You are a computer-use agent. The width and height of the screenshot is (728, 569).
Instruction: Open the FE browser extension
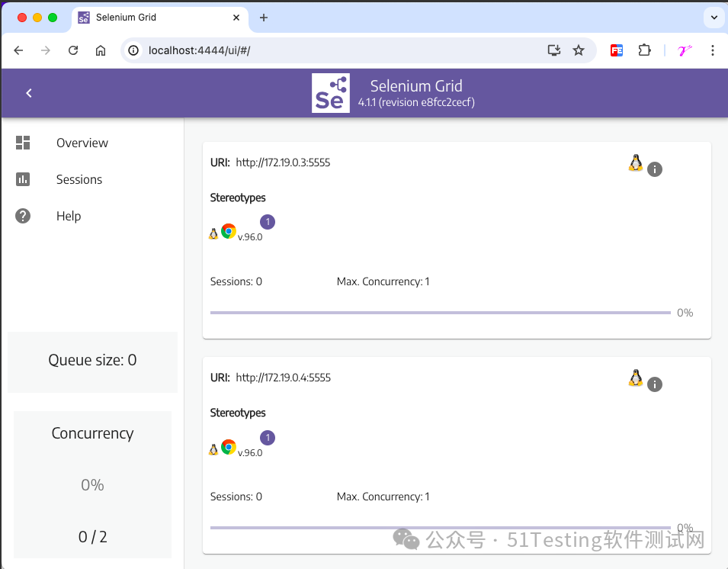coord(617,50)
